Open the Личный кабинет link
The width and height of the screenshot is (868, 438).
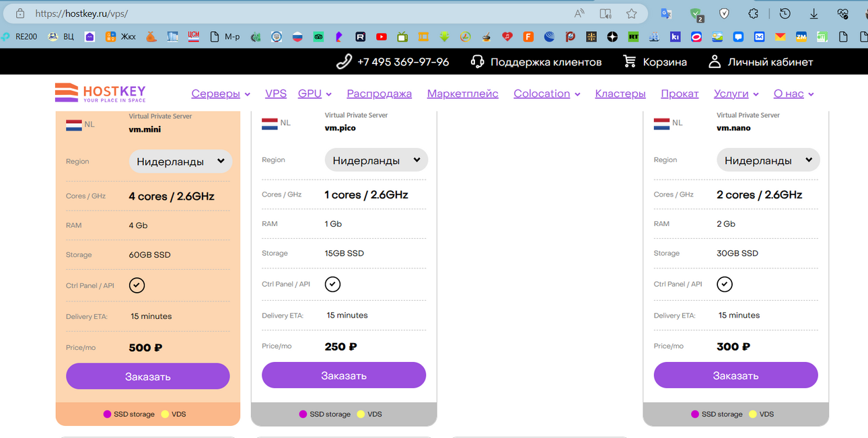point(770,62)
